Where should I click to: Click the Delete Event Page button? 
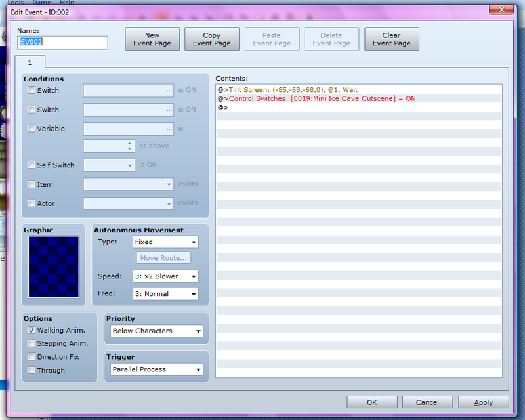331,39
